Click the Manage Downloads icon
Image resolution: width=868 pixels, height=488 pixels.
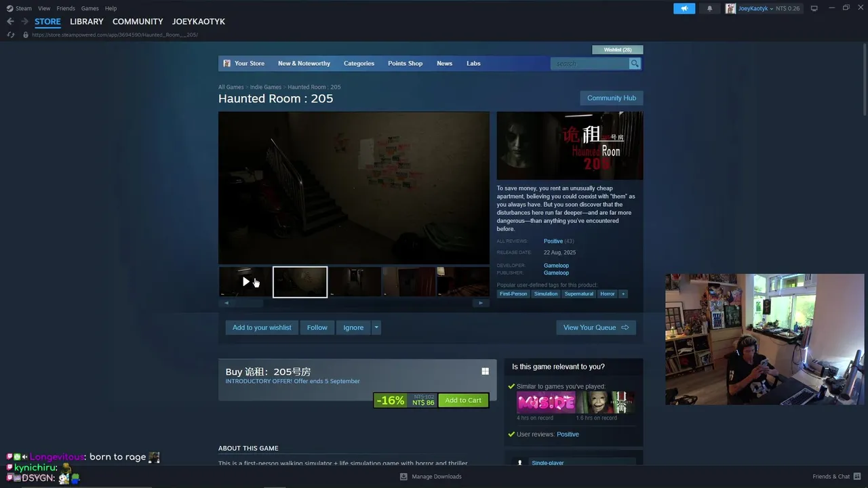pos(403,476)
